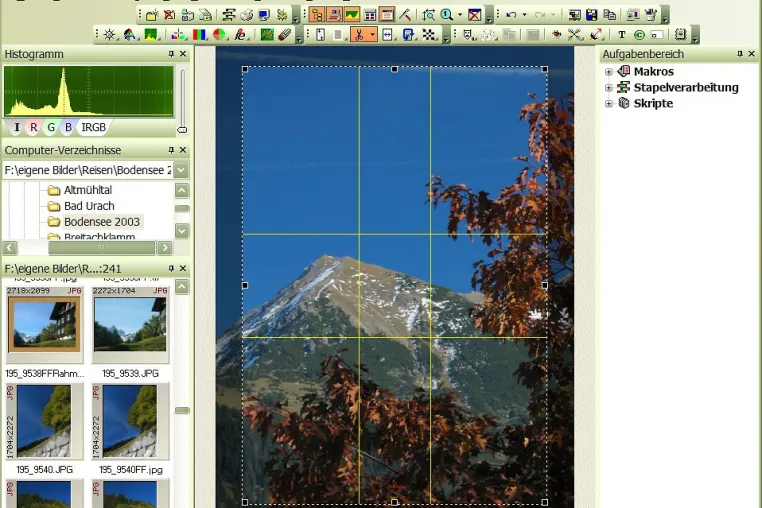Click the eraser brush icon

pyautogui.click(x=285, y=35)
